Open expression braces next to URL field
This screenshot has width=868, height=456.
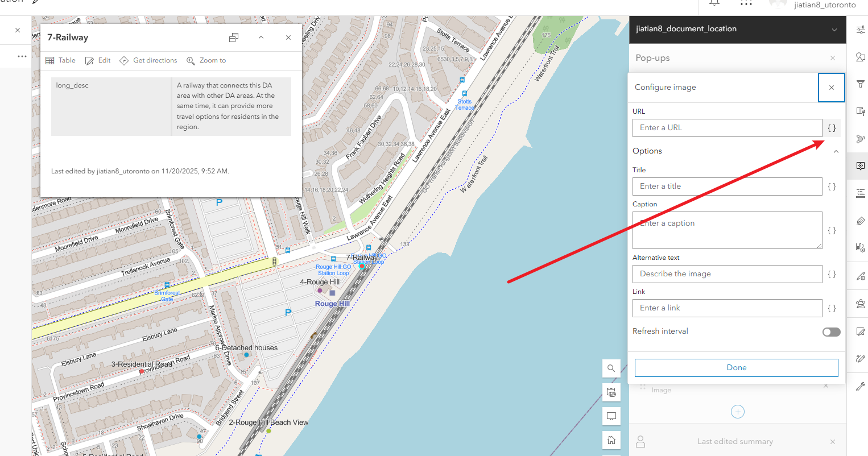pyautogui.click(x=832, y=128)
